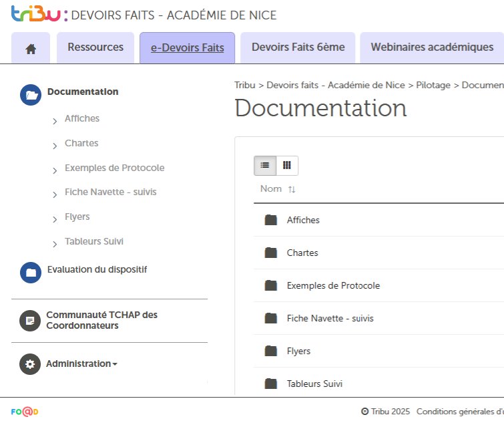Open the Ressources tab
Viewport: 504px width, 421px height.
click(x=95, y=47)
